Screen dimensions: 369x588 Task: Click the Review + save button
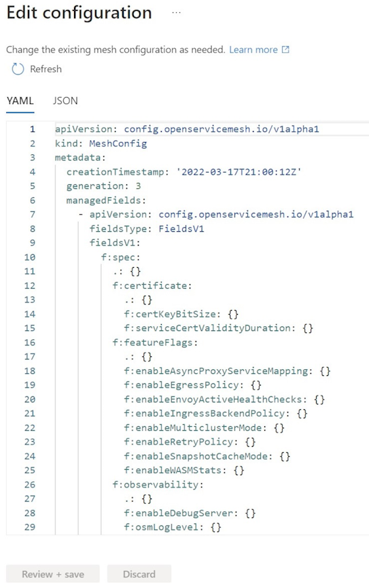(53, 574)
